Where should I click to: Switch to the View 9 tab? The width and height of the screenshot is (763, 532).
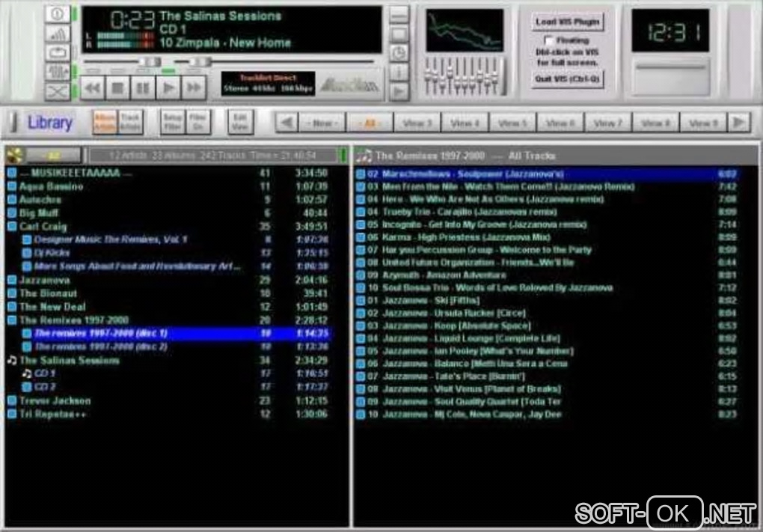tap(704, 123)
